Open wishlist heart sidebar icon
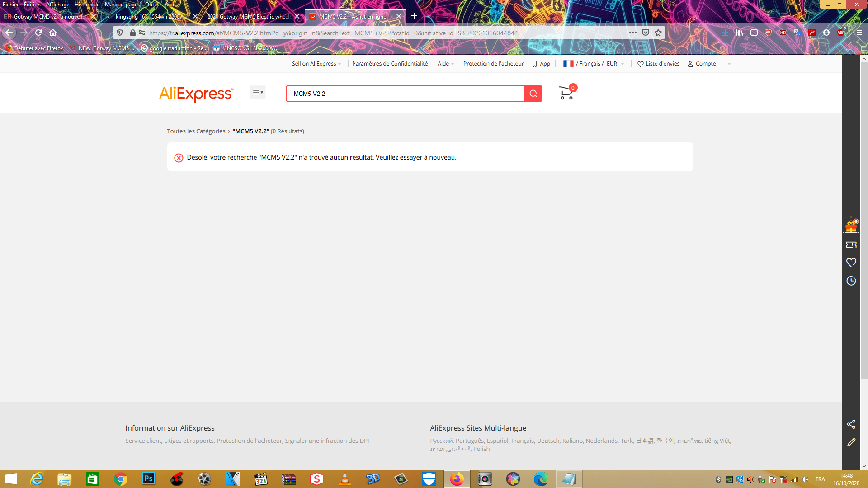868x488 pixels. tap(851, 263)
